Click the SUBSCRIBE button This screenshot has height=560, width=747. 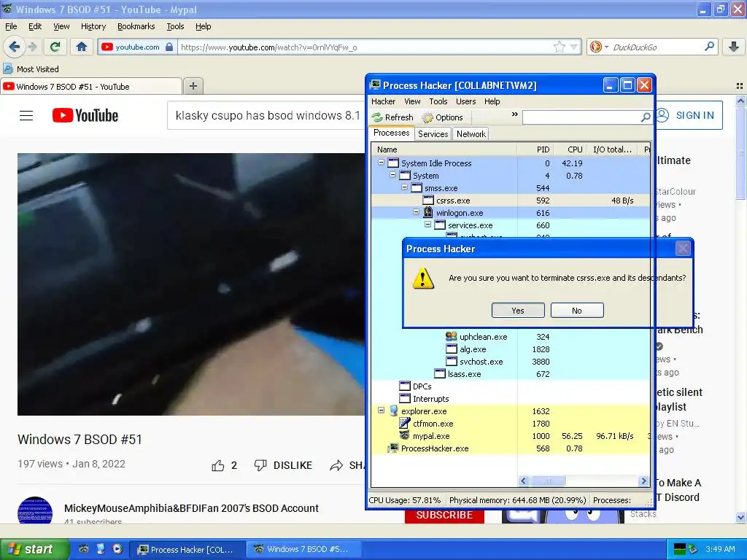(x=444, y=515)
